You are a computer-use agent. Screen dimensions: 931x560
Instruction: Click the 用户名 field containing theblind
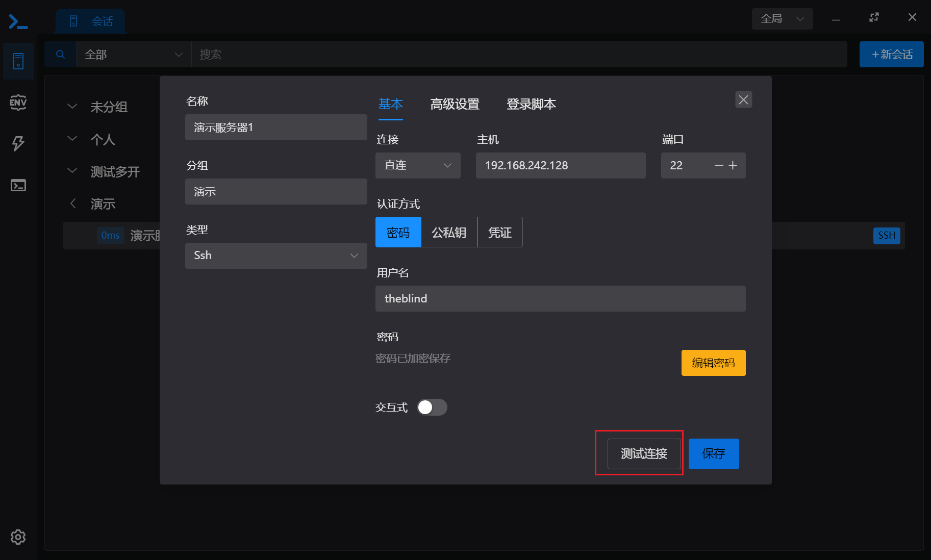(x=560, y=298)
